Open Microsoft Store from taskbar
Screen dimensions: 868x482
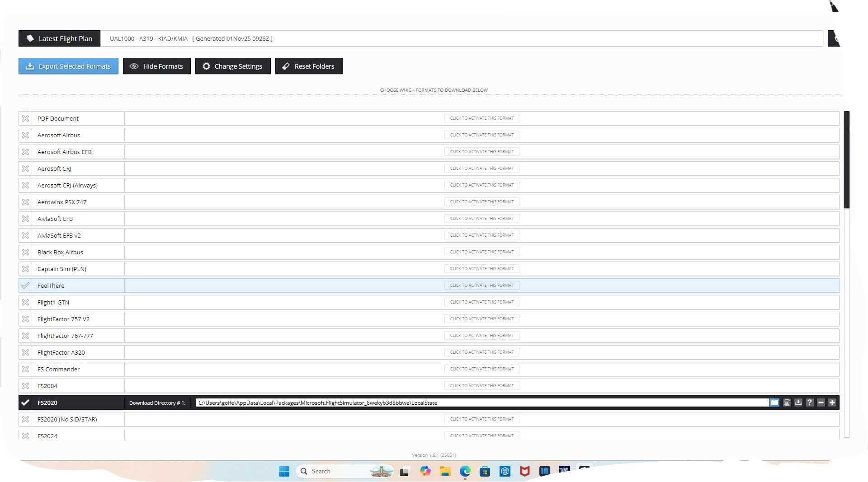485,471
